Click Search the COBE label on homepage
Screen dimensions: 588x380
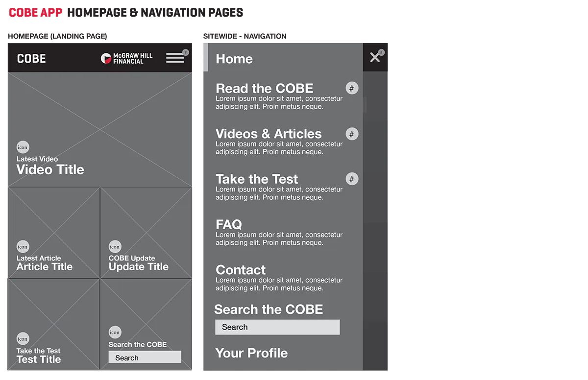[138, 345]
